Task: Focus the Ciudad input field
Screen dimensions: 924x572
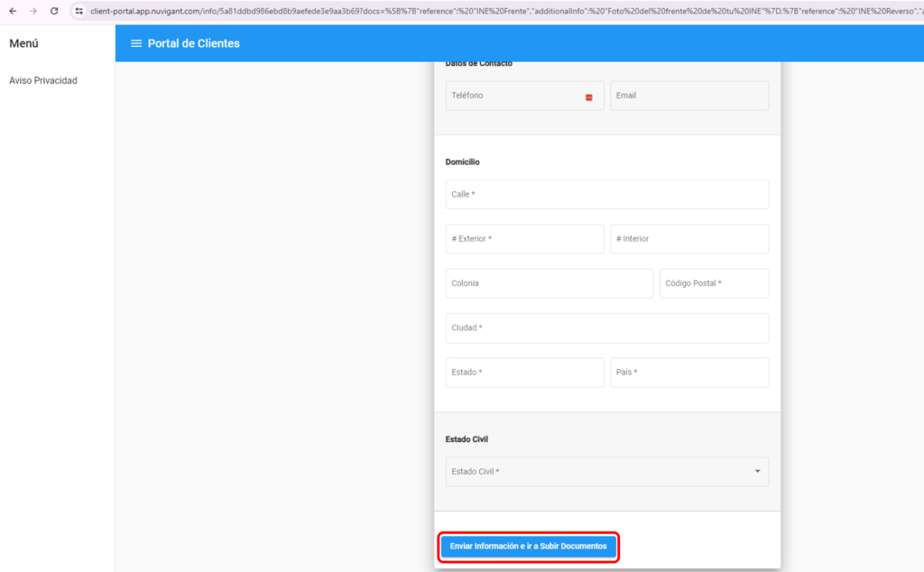Action: point(607,328)
